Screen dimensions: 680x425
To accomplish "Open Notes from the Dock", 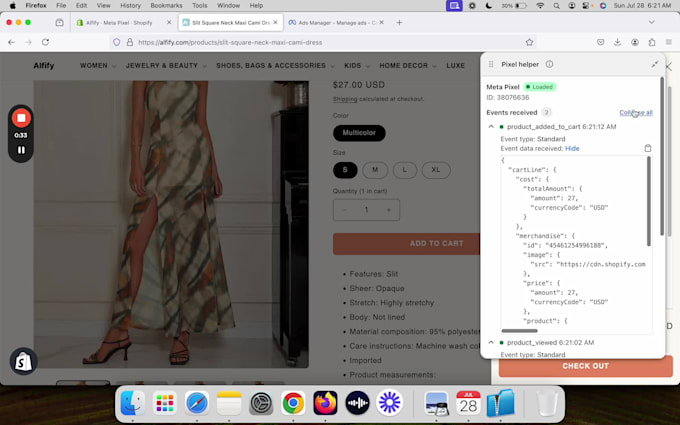I will [229, 403].
